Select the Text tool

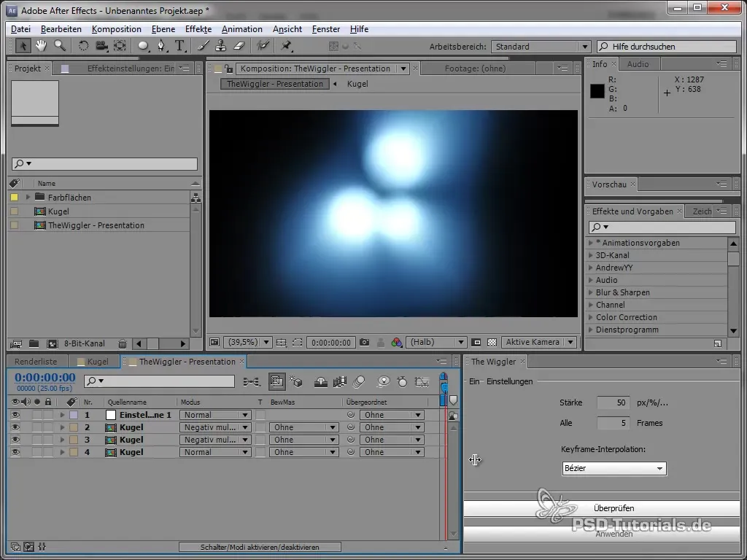pyautogui.click(x=179, y=46)
